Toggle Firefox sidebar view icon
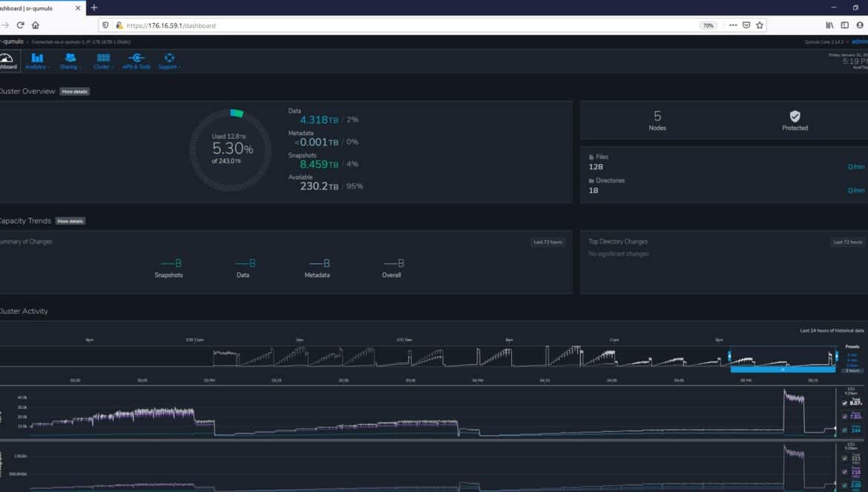 point(845,25)
